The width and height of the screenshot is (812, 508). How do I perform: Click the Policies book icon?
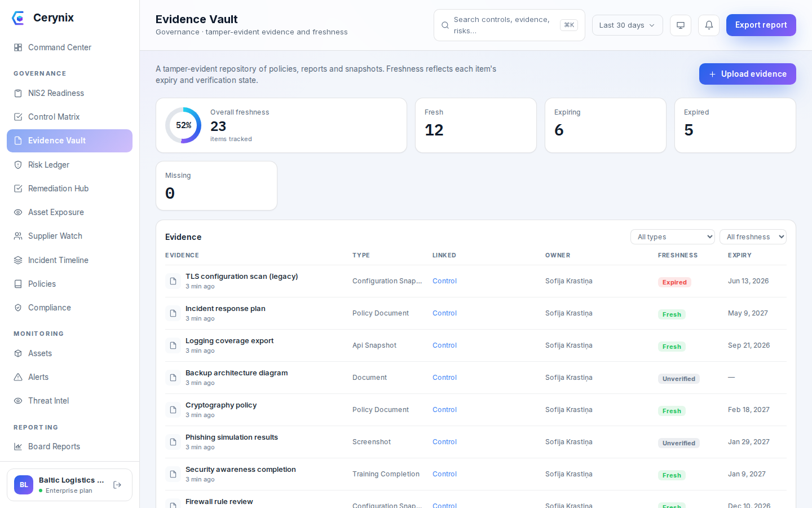(x=18, y=284)
